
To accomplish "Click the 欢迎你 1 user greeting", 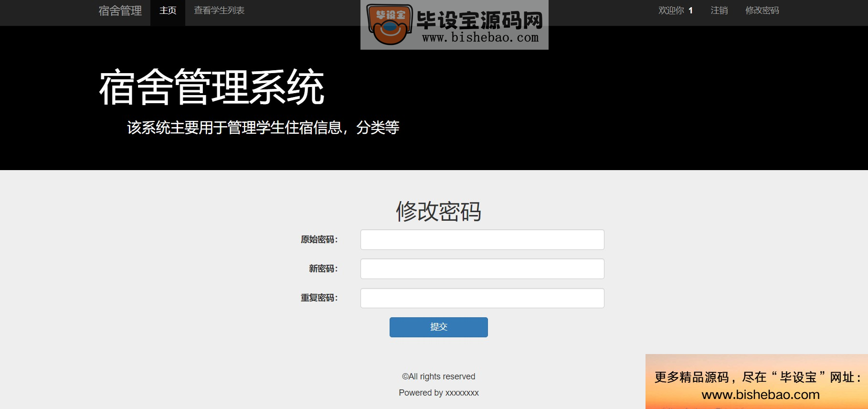I will pos(676,11).
